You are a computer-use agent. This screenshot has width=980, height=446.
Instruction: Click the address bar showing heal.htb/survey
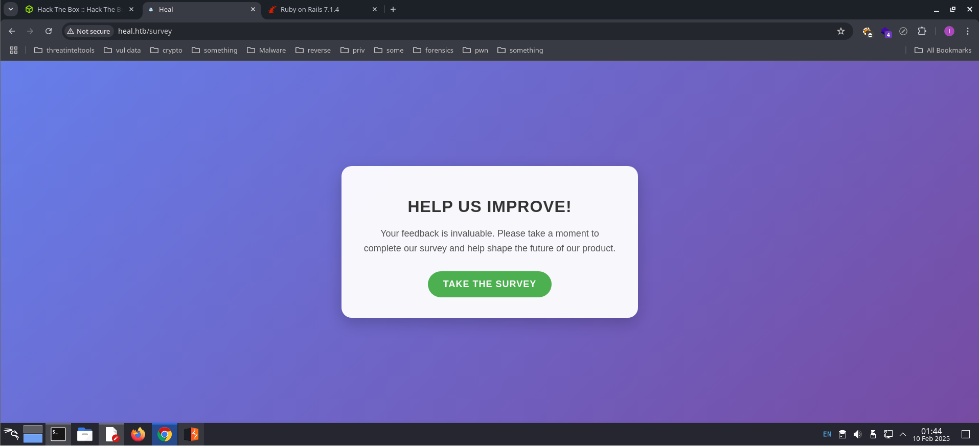(460, 31)
